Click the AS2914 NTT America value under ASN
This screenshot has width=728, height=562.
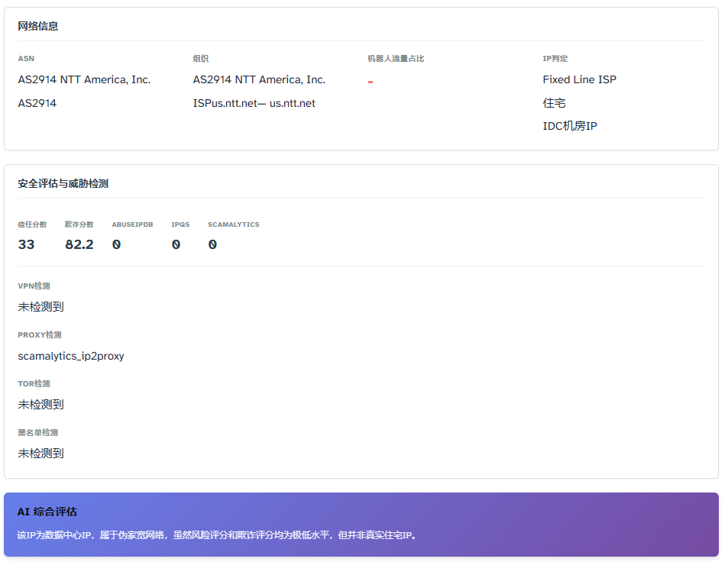tap(84, 79)
